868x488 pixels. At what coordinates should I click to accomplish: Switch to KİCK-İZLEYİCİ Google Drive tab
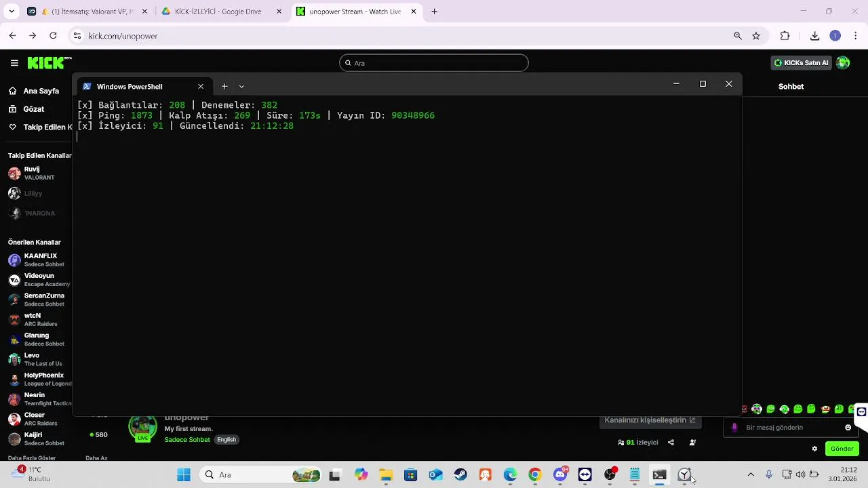coord(220,12)
